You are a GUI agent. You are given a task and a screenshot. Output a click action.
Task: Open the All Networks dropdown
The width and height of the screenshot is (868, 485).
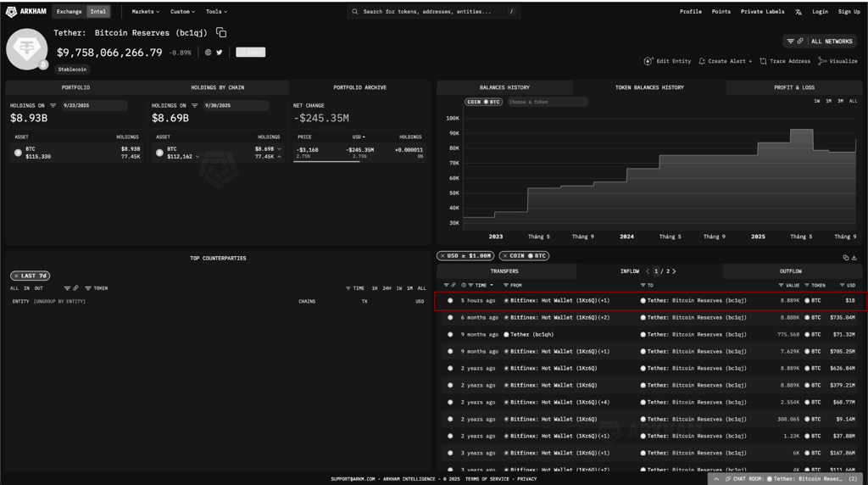832,41
